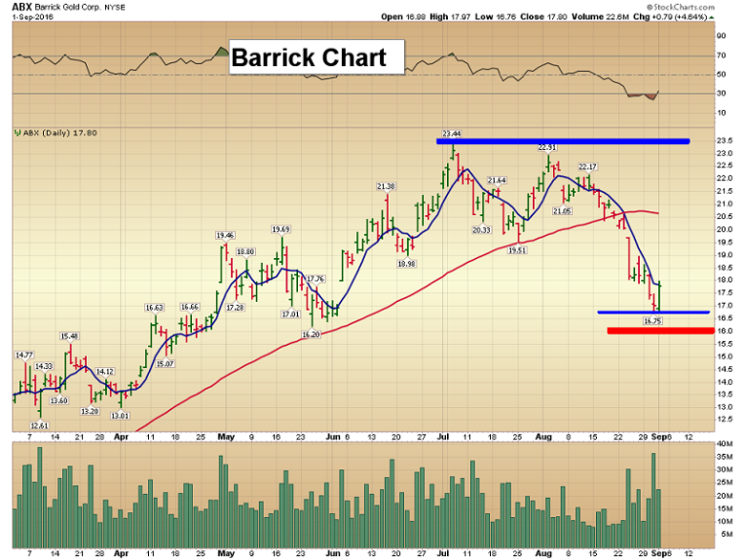
Task: Click the 16.20 low price label
Action: 312,334
